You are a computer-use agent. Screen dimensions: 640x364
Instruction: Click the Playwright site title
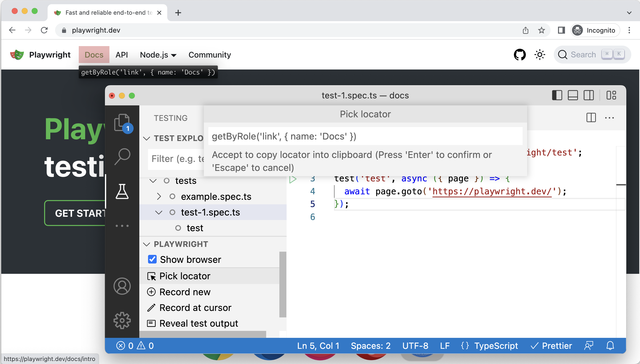click(x=50, y=55)
